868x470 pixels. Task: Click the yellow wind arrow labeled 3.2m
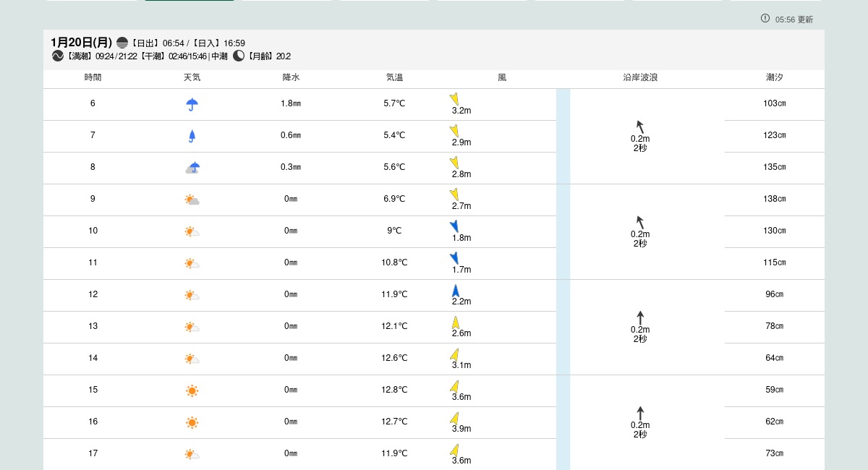(454, 99)
